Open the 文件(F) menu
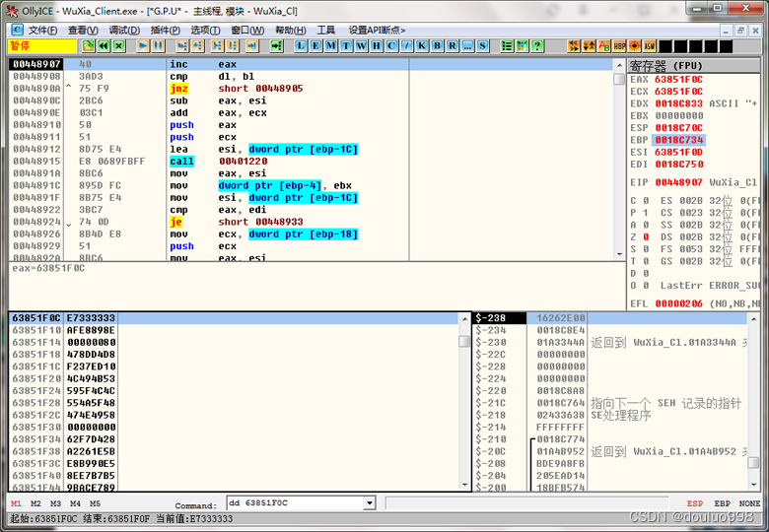The image size is (769, 532). tap(42, 31)
